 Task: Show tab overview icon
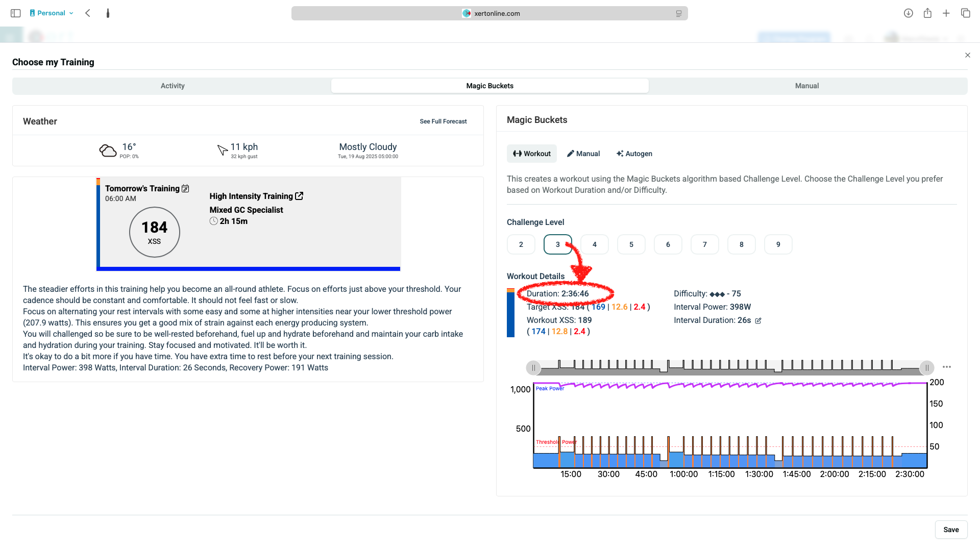[965, 13]
